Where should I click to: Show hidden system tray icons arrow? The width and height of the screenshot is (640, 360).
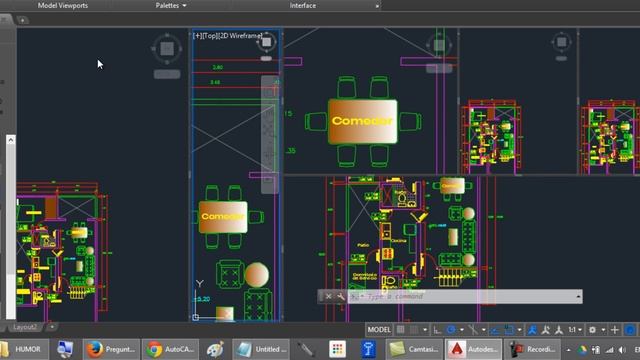568,350
